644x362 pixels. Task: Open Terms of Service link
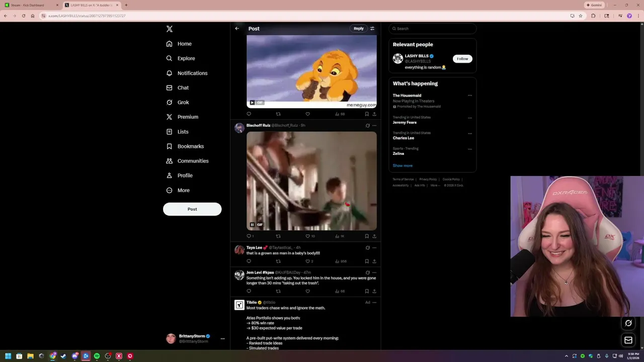[x=403, y=179]
